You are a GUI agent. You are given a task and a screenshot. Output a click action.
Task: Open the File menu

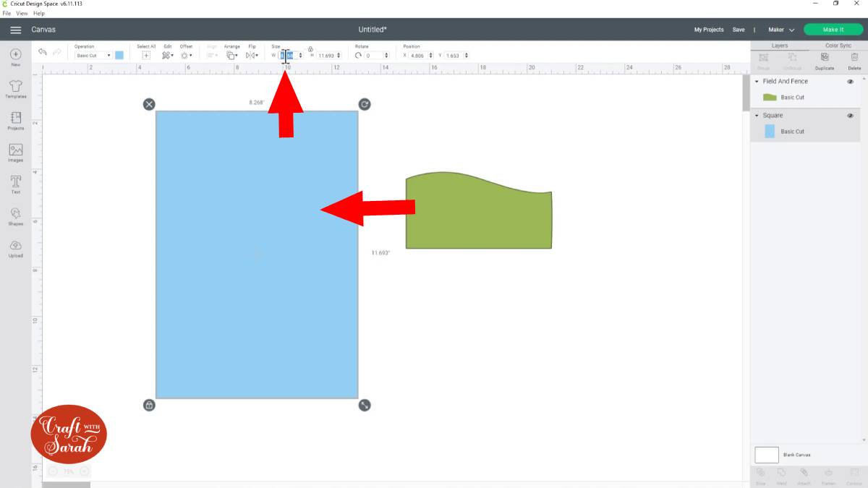(x=7, y=13)
